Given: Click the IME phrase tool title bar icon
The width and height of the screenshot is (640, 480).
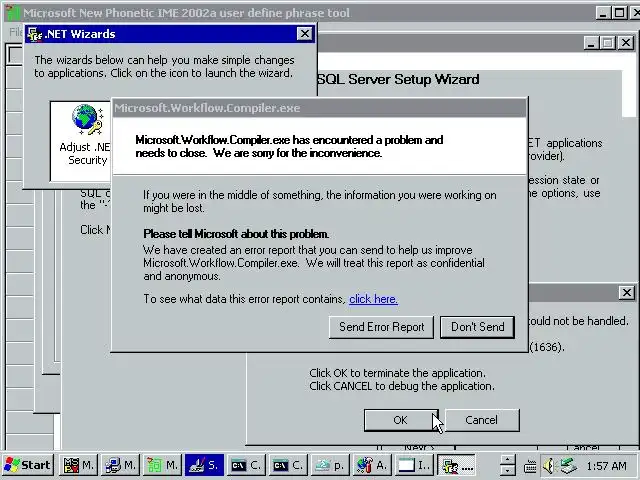Looking at the screenshot, I should [13, 13].
